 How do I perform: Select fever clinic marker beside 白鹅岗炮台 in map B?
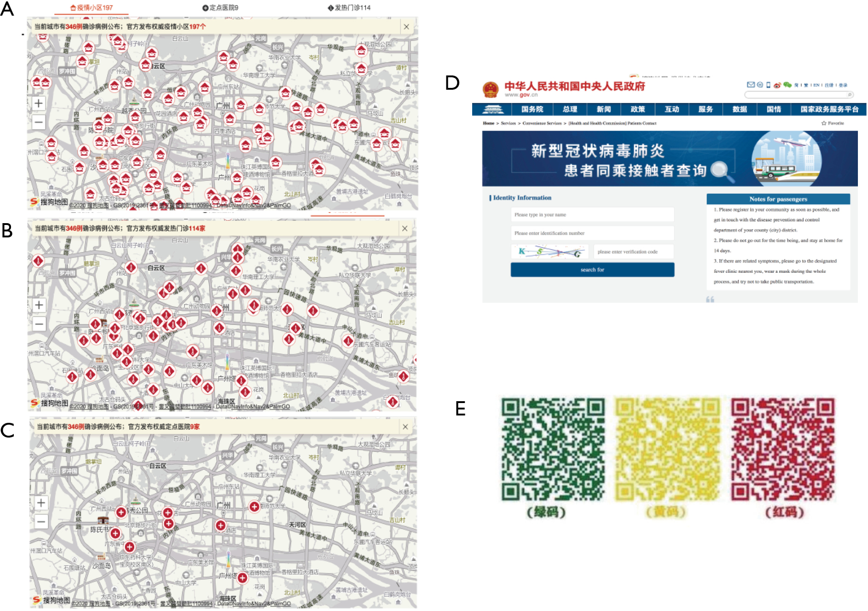393,402
